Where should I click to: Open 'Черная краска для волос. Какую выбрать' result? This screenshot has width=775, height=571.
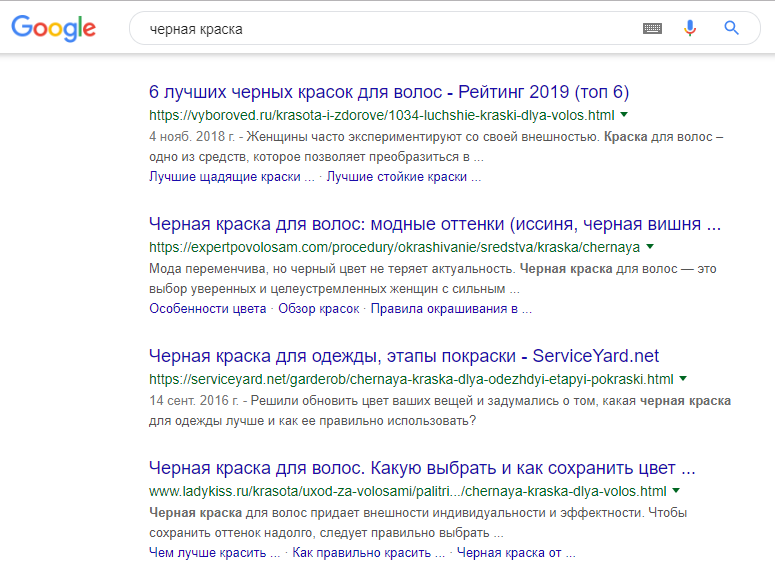[x=422, y=468]
